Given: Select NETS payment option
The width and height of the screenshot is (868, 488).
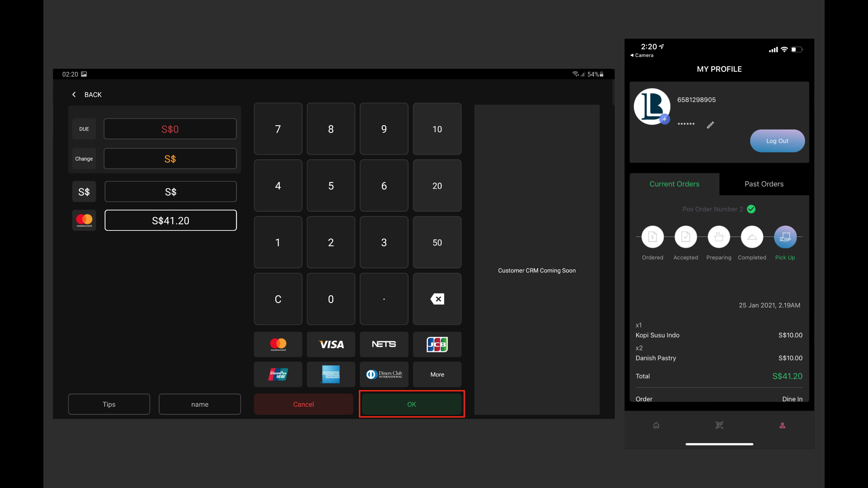Looking at the screenshot, I should click(384, 344).
